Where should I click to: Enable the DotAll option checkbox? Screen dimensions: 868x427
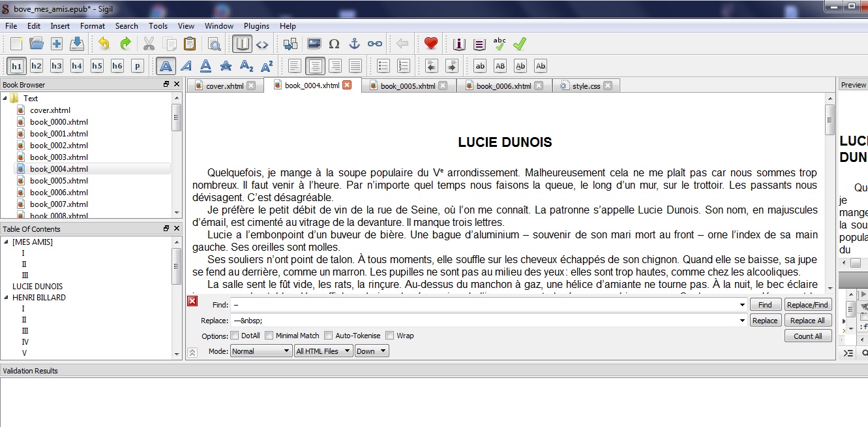coord(234,336)
